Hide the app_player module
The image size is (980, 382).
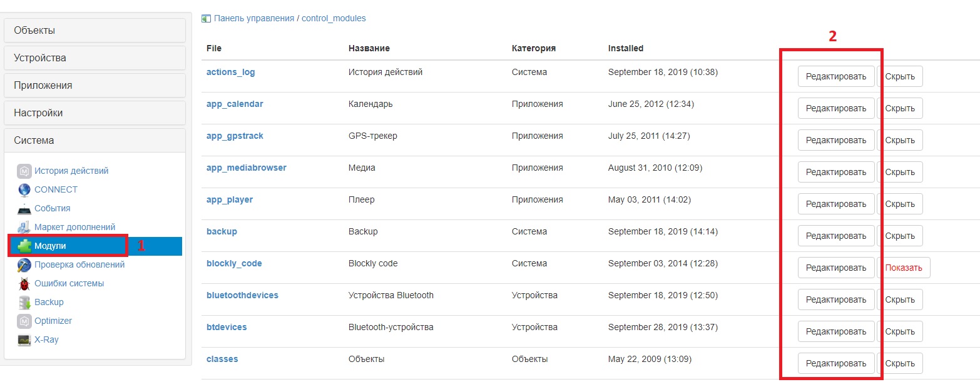pyautogui.click(x=900, y=204)
